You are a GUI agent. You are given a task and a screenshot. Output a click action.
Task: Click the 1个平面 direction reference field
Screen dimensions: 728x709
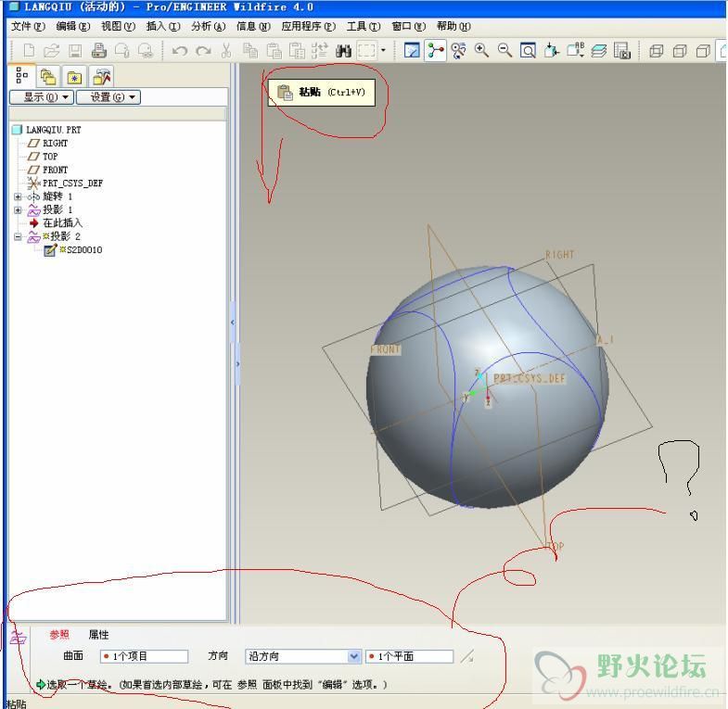(410, 656)
